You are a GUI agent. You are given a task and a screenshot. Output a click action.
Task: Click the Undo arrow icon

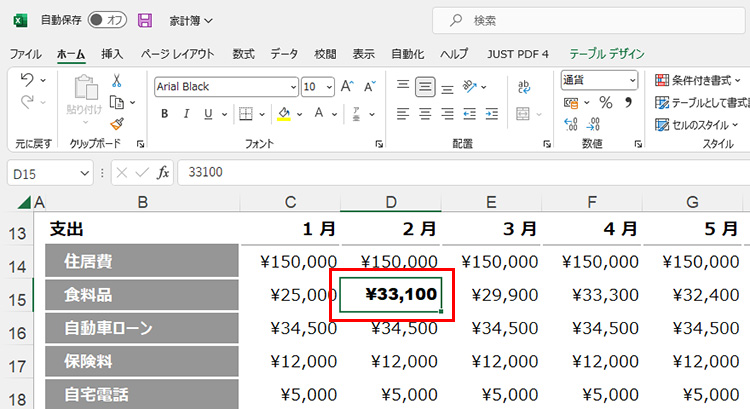[x=27, y=80]
